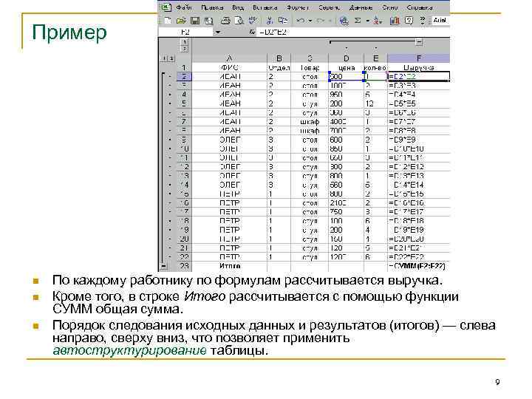Screen dimensions: 532x399
Task: Click the Undo arrow icon
Action: click(300, 21)
